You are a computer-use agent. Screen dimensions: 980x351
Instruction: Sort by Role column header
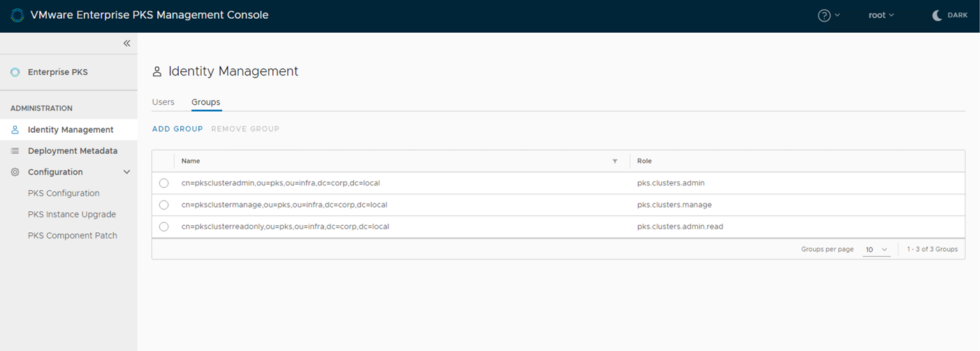tap(644, 161)
